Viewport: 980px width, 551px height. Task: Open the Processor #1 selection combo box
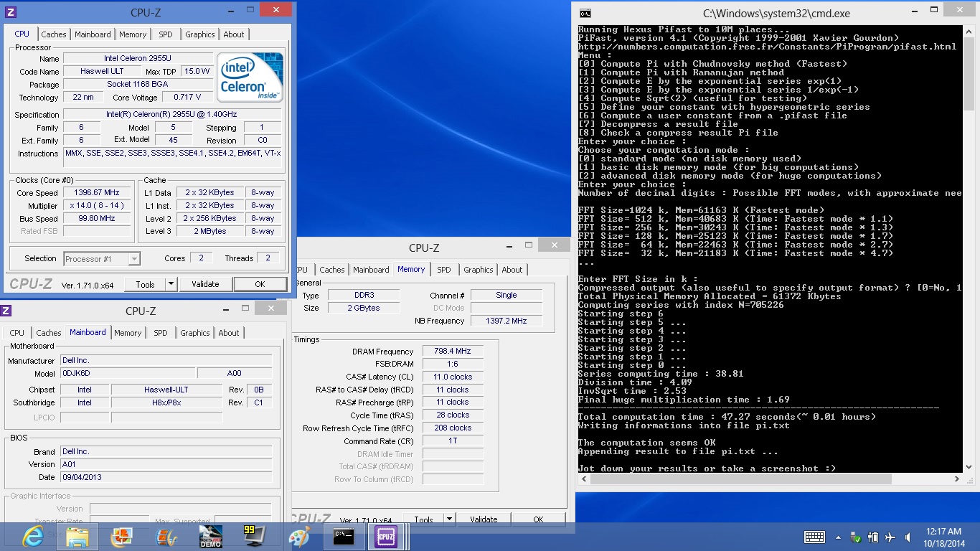pyautogui.click(x=101, y=259)
